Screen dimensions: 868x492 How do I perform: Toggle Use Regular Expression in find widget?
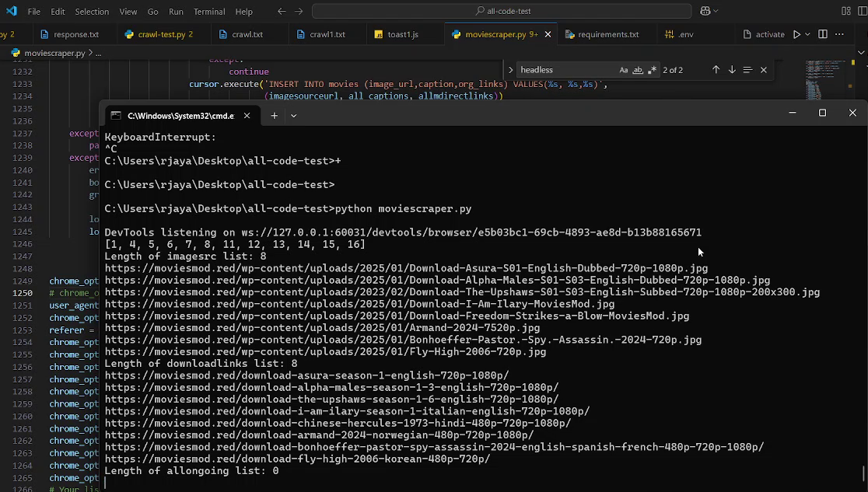point(652,70)
